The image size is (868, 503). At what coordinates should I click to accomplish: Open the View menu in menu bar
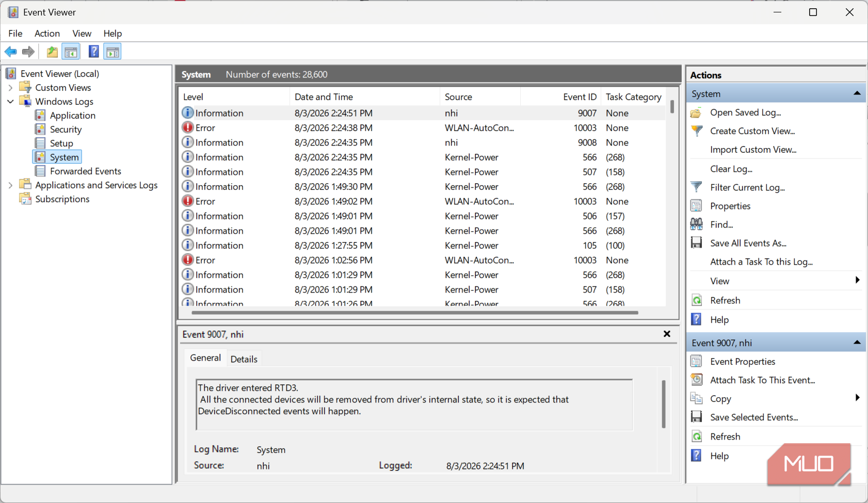[82, 34]
